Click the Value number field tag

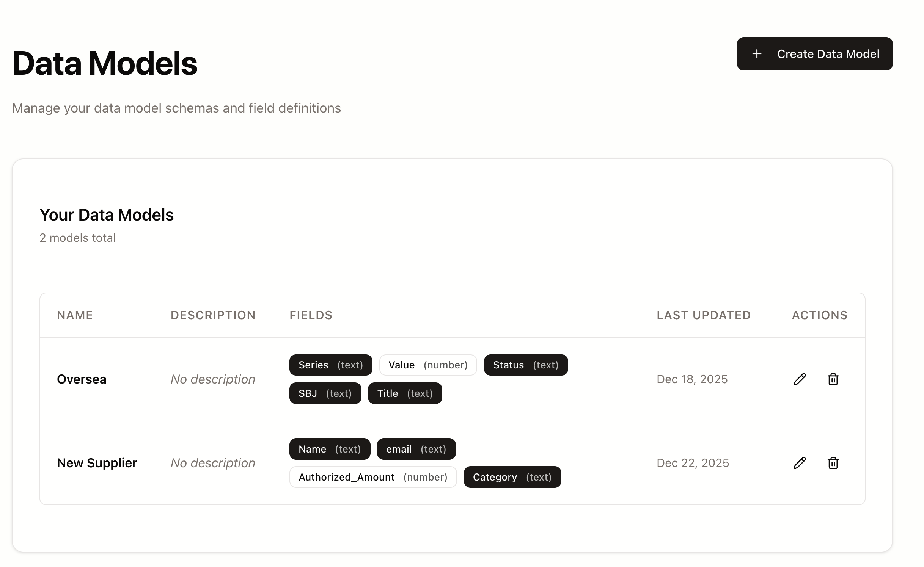pyautogui.click(x=428, y=365)
